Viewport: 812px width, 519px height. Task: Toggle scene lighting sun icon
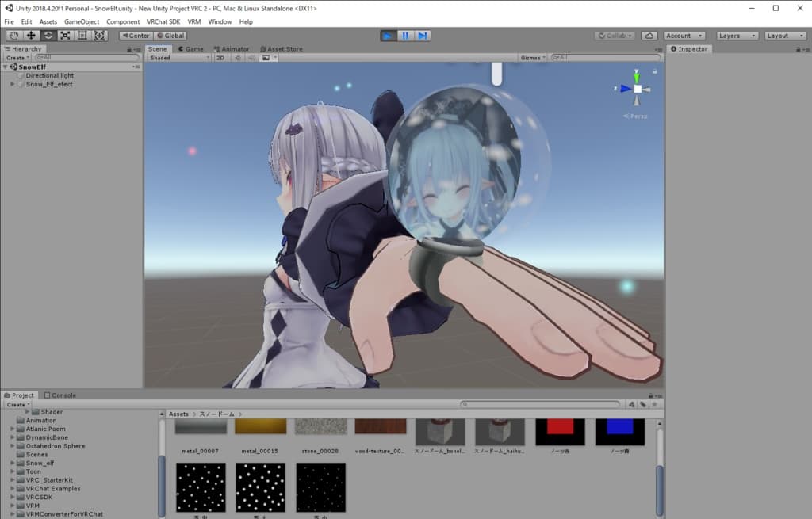click(237, 58)
